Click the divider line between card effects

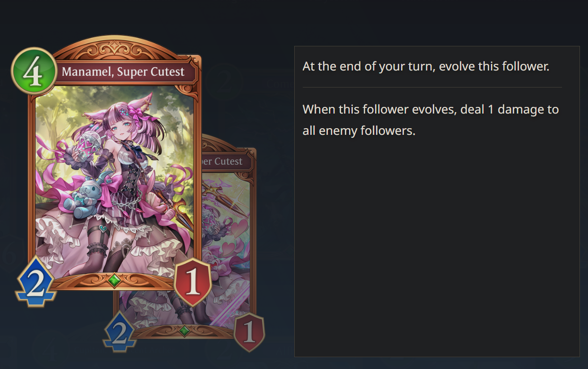[432, 88]
